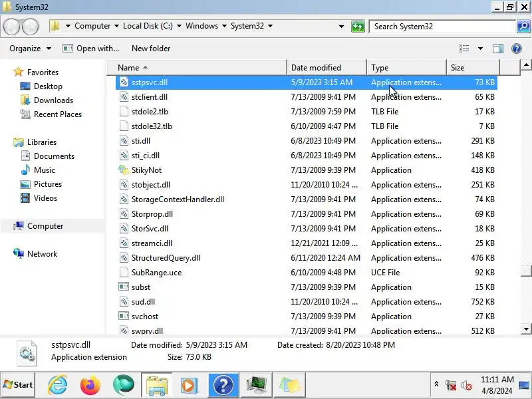Click the taskbar clock showing 11:11 AM
Image resolution: width=532 pixels, height=399 pixels.
[497, 385]
